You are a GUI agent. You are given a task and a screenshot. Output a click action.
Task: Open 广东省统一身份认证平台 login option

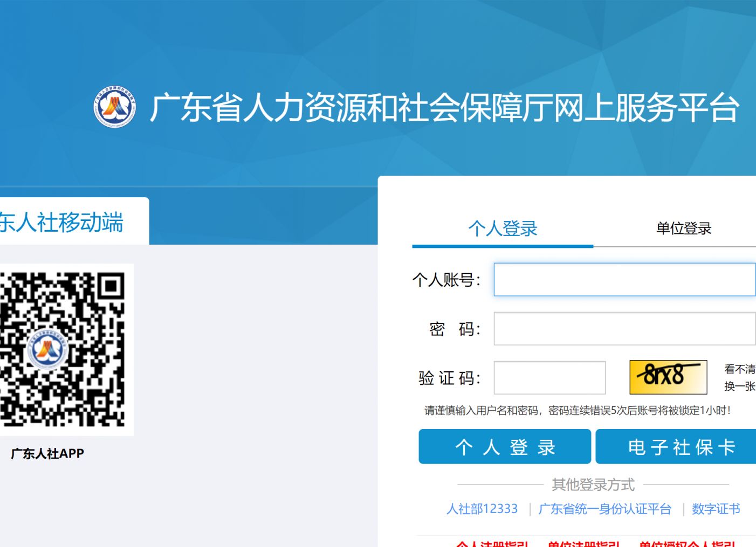[604, 509]
